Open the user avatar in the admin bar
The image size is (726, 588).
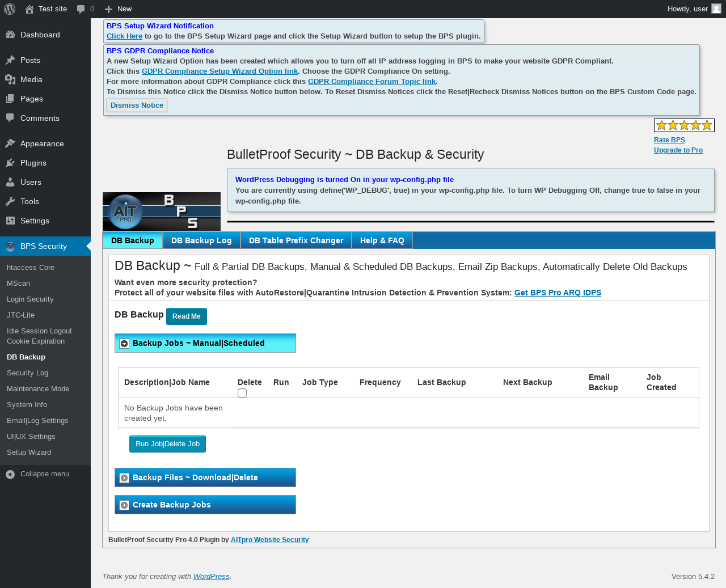pos(716,9)
